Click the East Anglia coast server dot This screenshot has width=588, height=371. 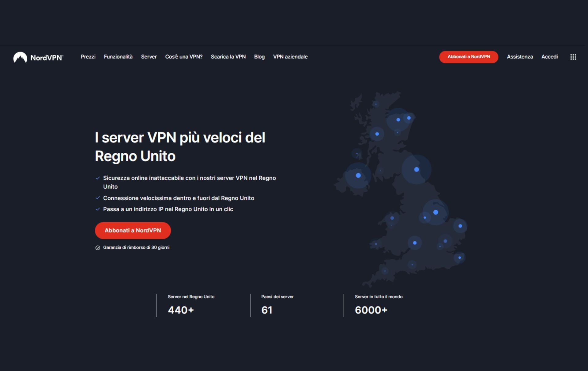tap(460, 226)
